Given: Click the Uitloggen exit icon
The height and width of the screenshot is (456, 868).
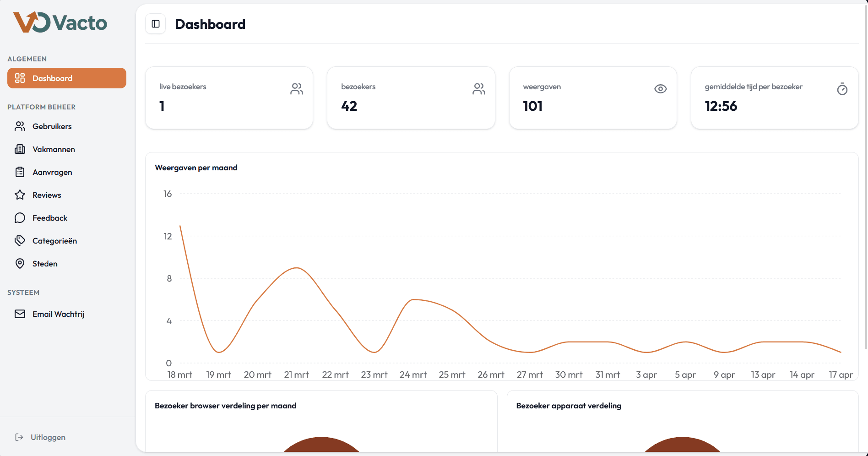Looking at the screenshot, I should click(x=19, y=437).
